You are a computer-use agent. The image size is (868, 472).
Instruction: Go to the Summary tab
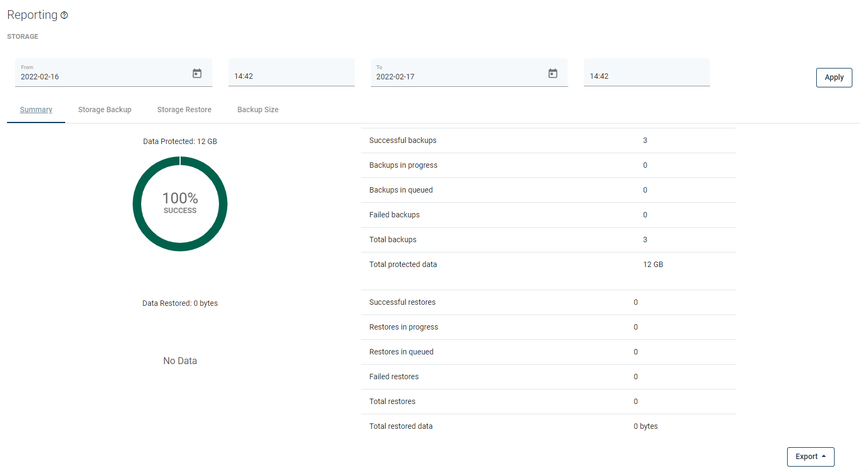(x=36, y=110)
